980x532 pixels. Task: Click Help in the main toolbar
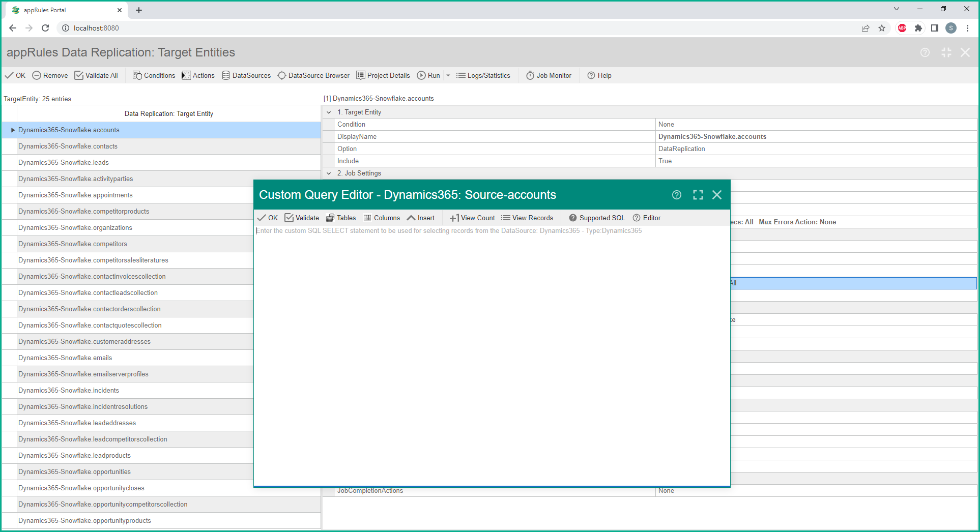point(599,75)
